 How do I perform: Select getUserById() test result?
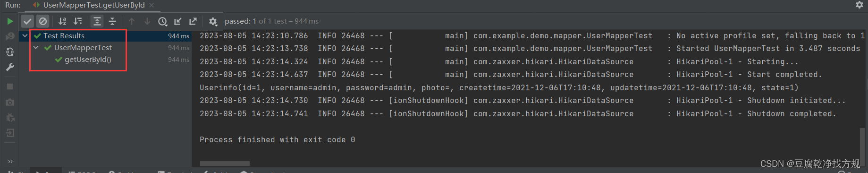tap(88, 60)
